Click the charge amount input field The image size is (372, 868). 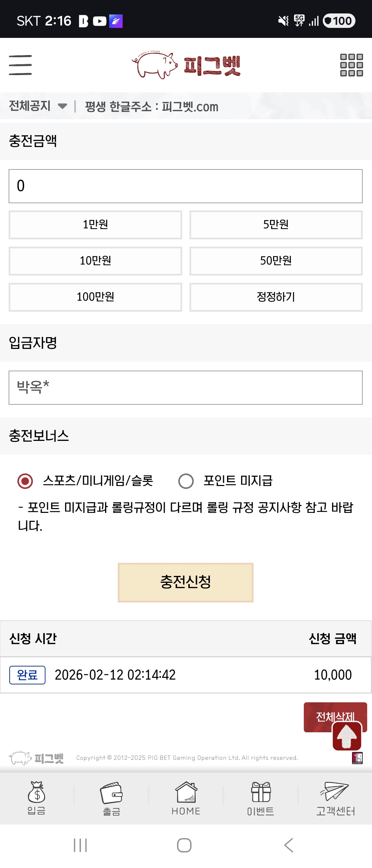tap(186, 186)
